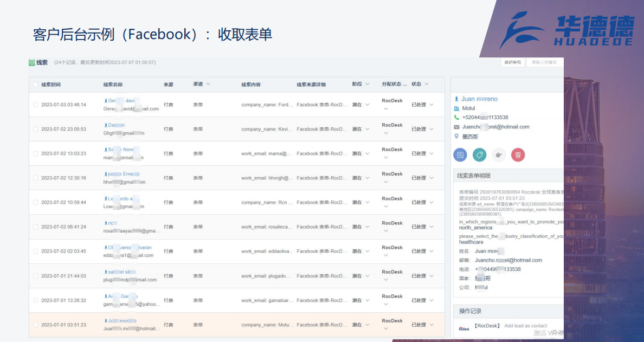This screenshot has width=644, height=342.
Task: Open the 渠道 column filter dropdown
Action: point(208,84)
